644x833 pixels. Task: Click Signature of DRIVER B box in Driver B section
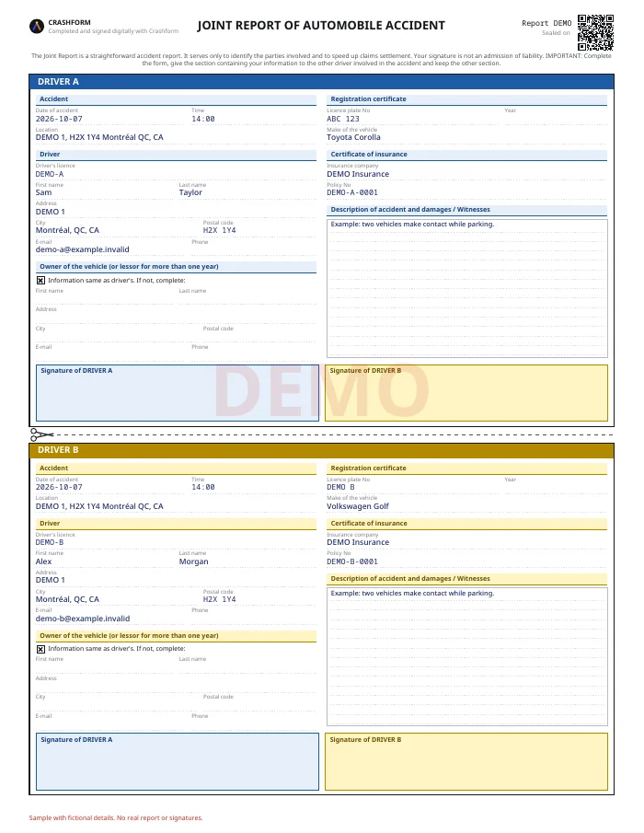(466, 762)
